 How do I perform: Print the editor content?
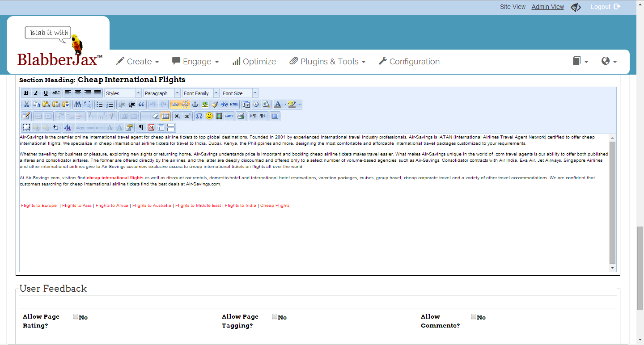241,116
